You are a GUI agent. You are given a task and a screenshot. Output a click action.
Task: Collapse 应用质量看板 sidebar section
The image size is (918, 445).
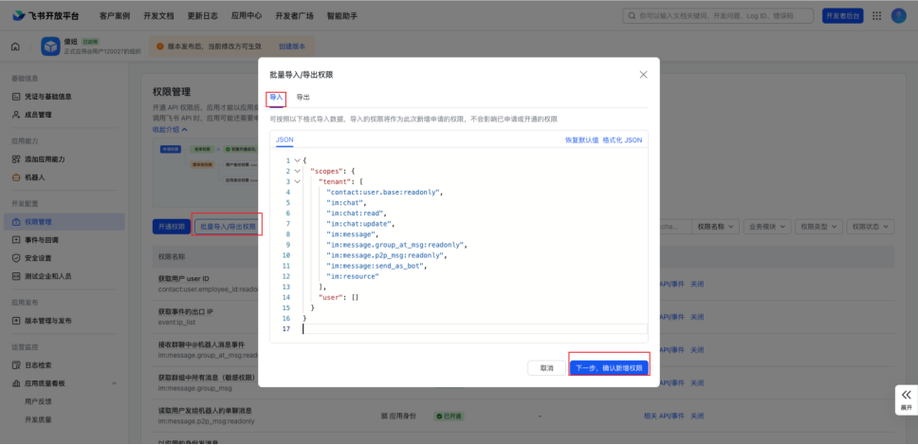(x=114, y=384)
